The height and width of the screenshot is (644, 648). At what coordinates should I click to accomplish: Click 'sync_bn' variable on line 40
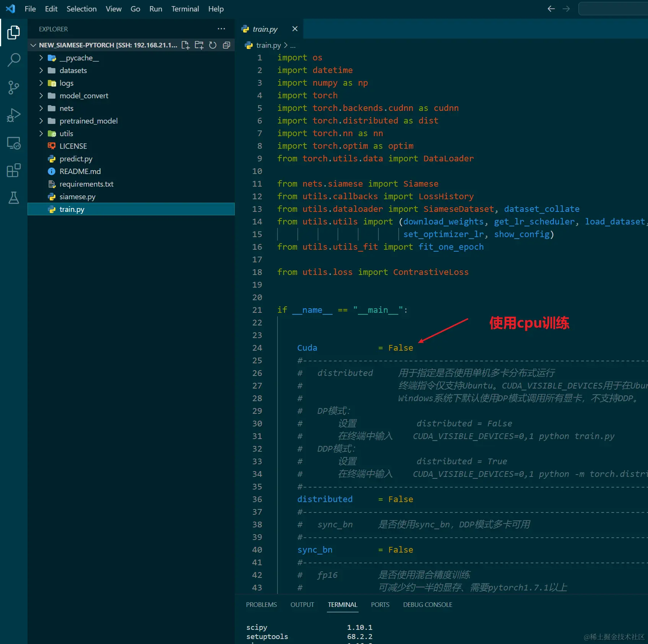point(315,550)
